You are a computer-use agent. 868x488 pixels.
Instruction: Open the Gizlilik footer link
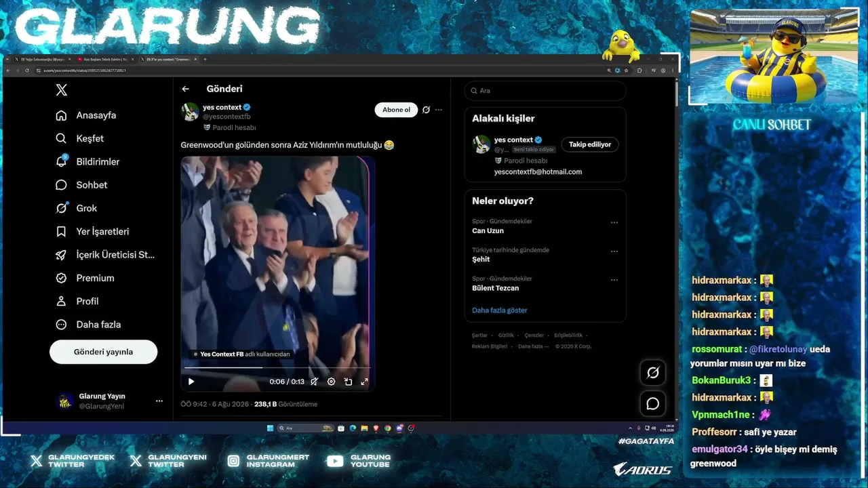(506, 335)
